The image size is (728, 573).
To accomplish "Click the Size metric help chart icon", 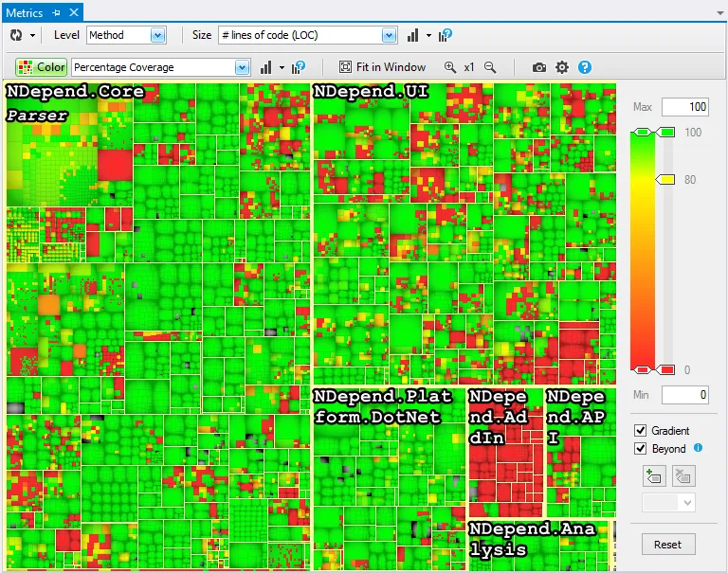I will pyautogui.click(x=445, y=35).
